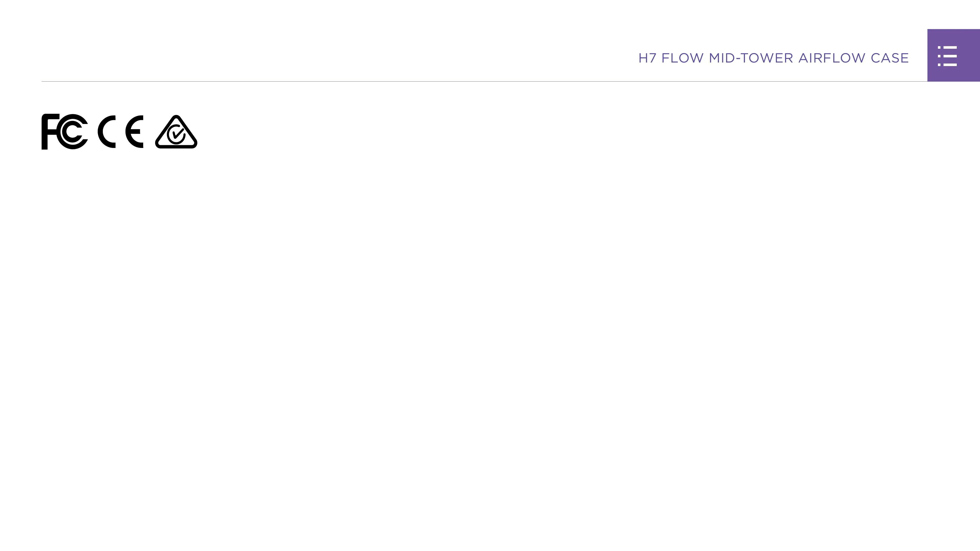Click the word CASE in the header

coord(890,58)
